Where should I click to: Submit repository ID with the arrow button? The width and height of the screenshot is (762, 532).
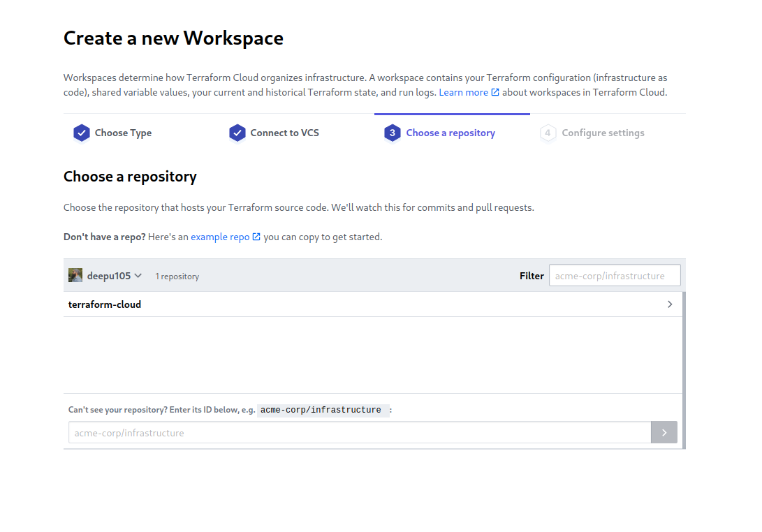click(664, 433)
